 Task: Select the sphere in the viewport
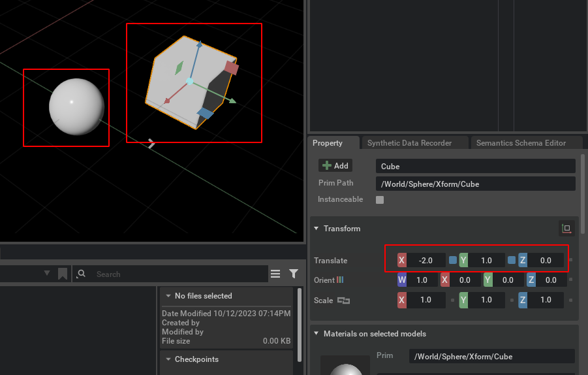pos(76,106)
